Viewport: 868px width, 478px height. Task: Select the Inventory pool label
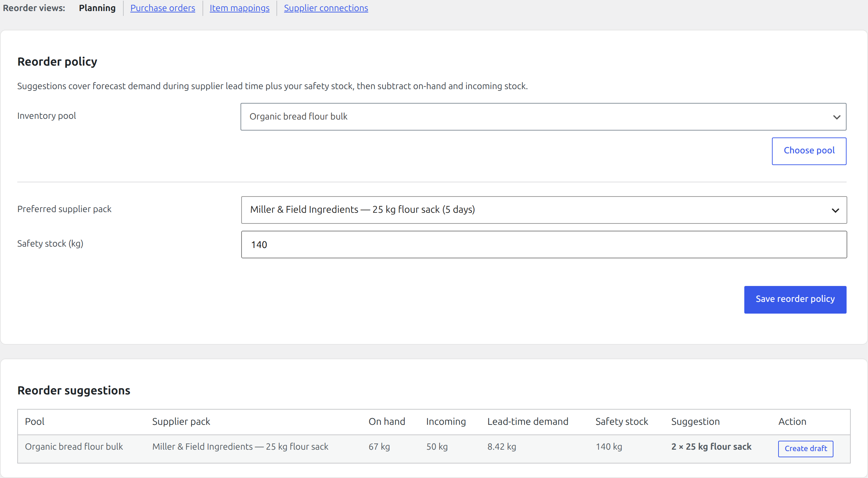47,116
